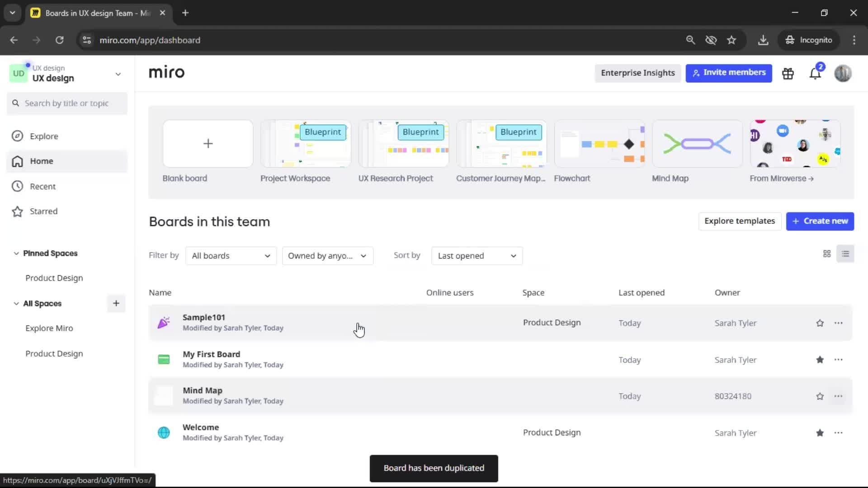
Task: Bookmark this page with star icon
Action: point(731,40)
